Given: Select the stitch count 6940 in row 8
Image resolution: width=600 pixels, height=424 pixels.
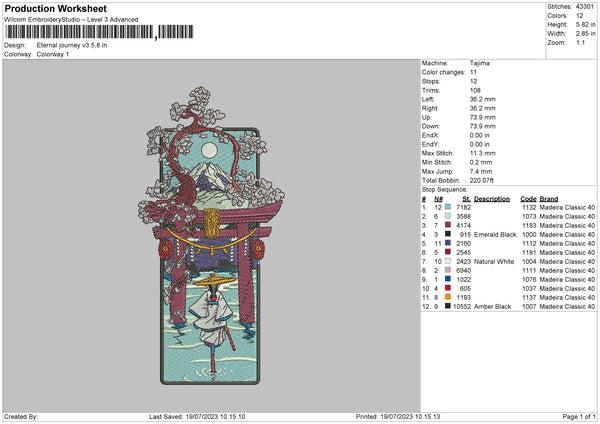Looking at the screenshot, I should click(x=463, y=271).
